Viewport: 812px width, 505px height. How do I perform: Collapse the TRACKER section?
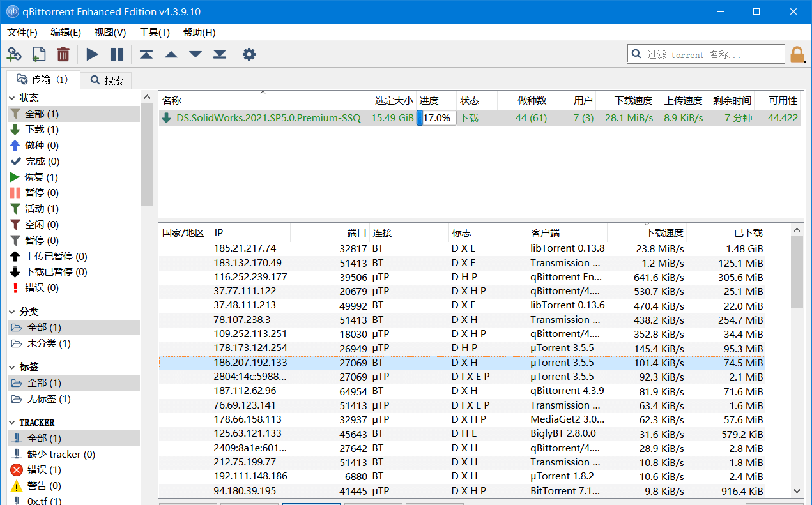tap(13, 423)
